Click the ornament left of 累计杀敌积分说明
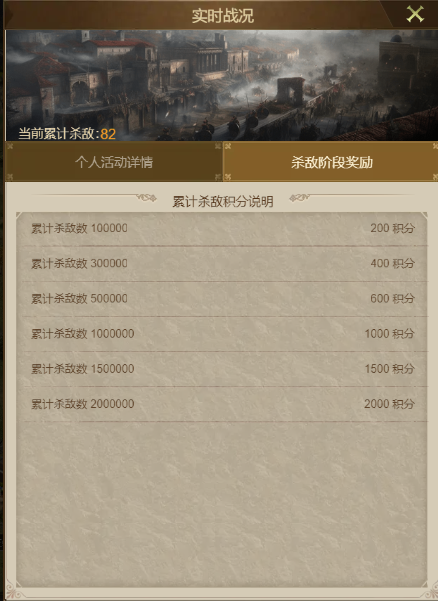Image resolution: width=438 pixels, height=601 pixels. coord(146,198)
